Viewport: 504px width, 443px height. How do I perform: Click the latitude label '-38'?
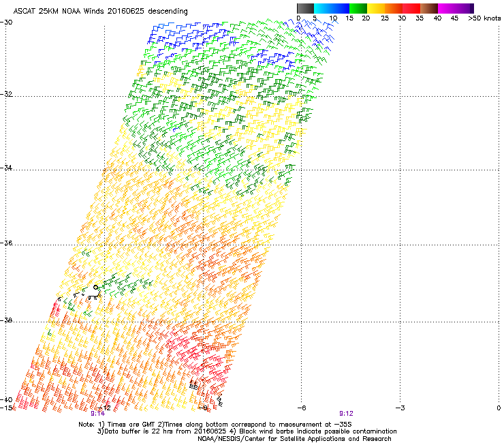tap(6, 320)
